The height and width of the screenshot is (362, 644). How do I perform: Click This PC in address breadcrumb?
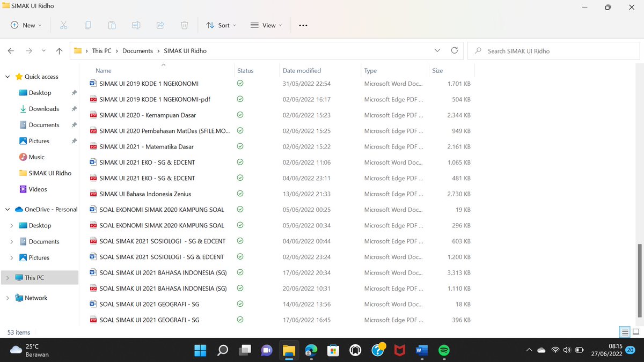[101, 51]
